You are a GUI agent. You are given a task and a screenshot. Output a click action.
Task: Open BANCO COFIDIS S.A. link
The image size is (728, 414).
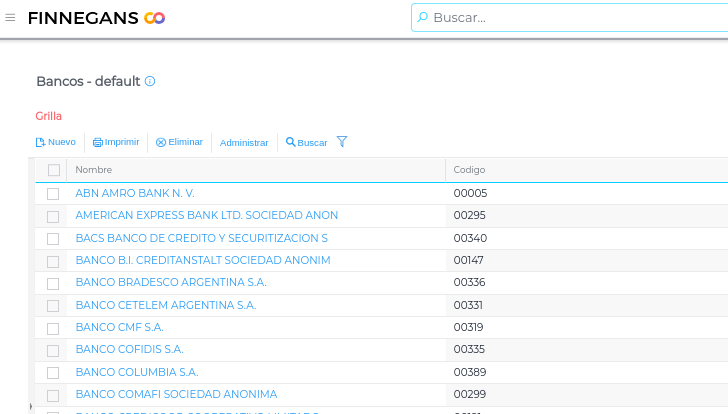130,349
